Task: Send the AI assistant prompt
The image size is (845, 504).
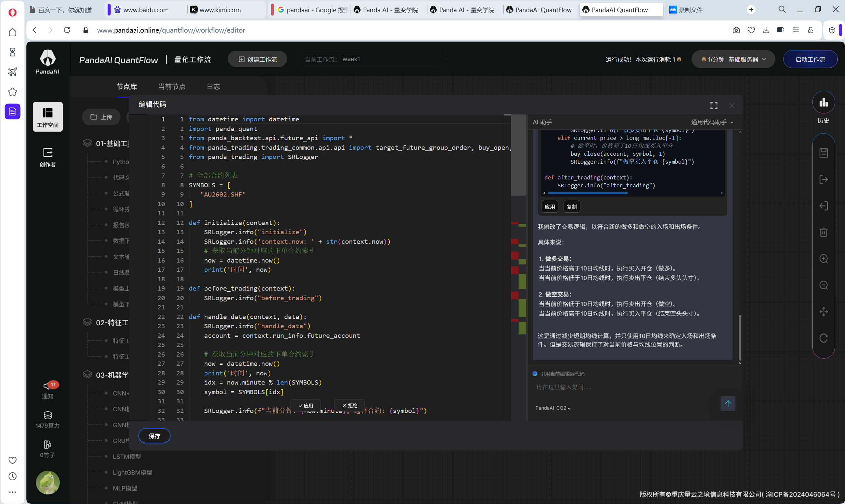Action: point(728,403)
